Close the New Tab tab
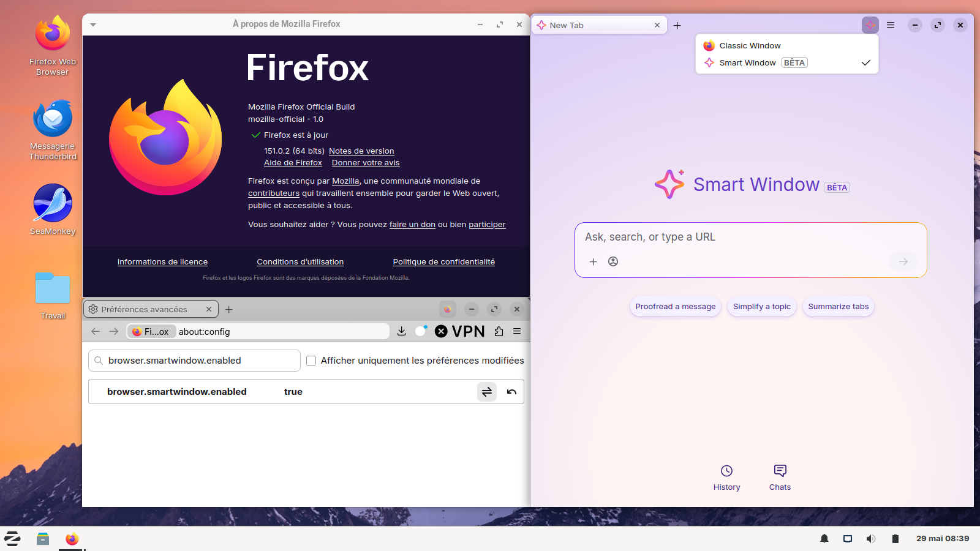The width and height of the screenshot is (980, 551). [657, 25]
